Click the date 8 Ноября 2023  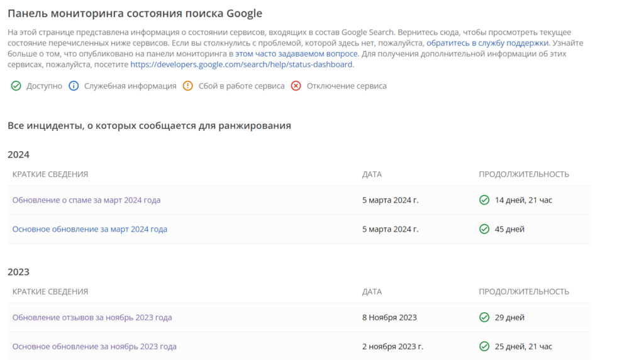[x=389, y=318]
